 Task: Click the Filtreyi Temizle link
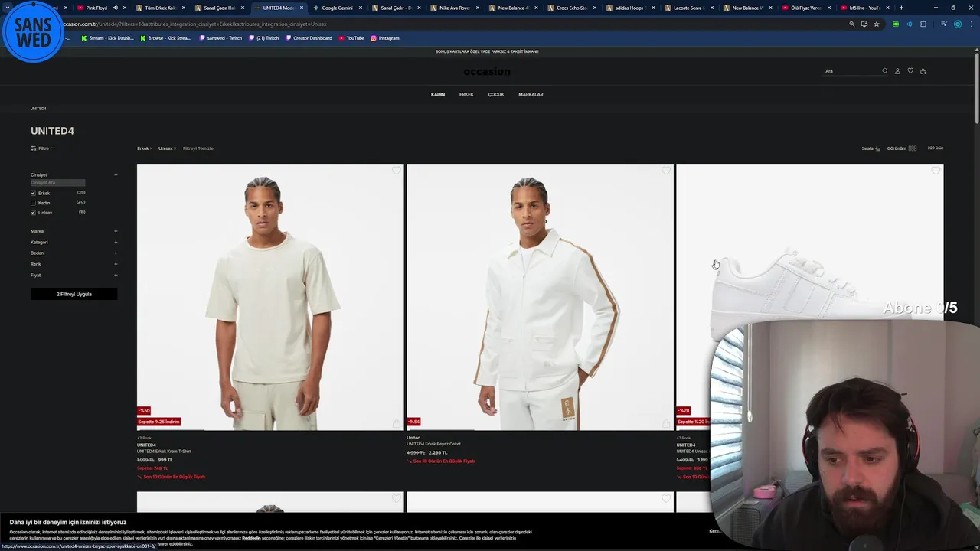[198, 148]
